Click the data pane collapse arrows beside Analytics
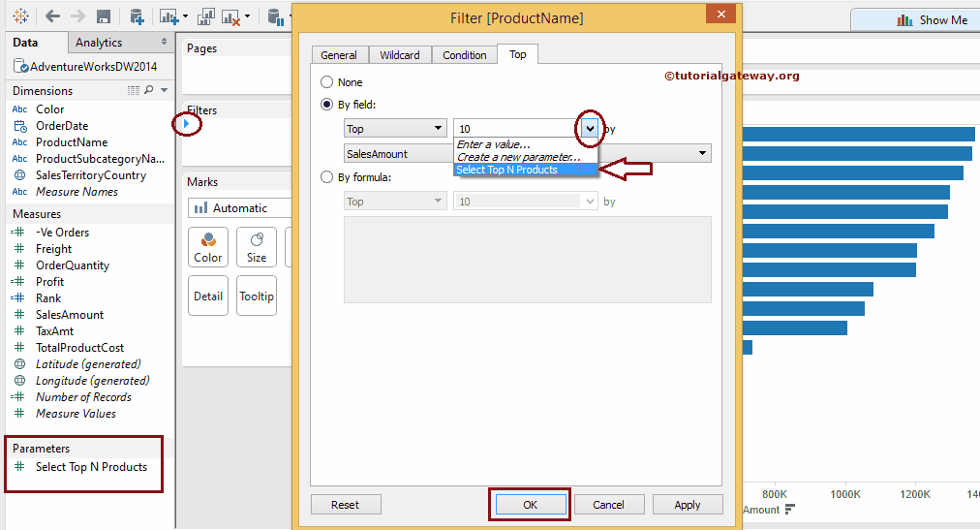Image resolution: width=980 pixels, height=530 pixels. 164,42
